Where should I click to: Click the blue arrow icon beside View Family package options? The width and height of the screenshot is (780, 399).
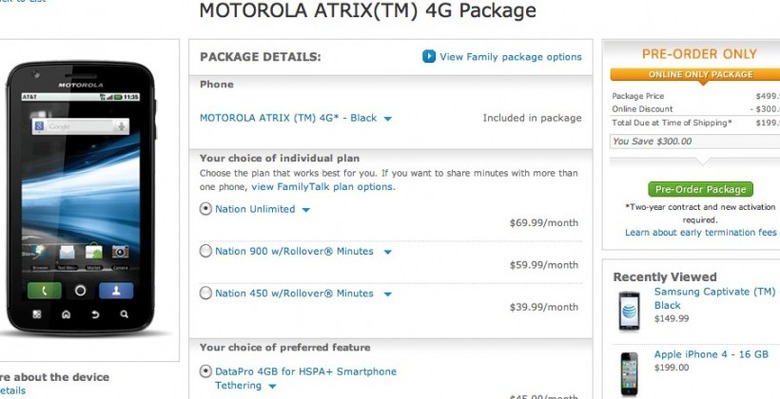click(x=429, y=57)
